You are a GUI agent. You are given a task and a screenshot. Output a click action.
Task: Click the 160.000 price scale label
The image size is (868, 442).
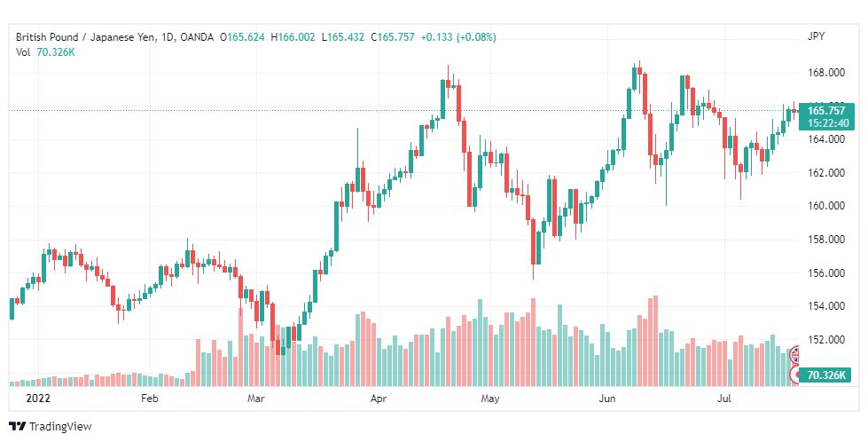point(826,206)
